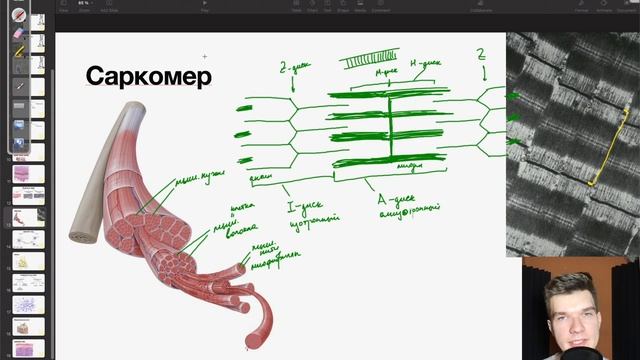The height and width of the screenshot is (360, 640).
Task: Click the Саркомер slide title text
Action: click(149, 76)
